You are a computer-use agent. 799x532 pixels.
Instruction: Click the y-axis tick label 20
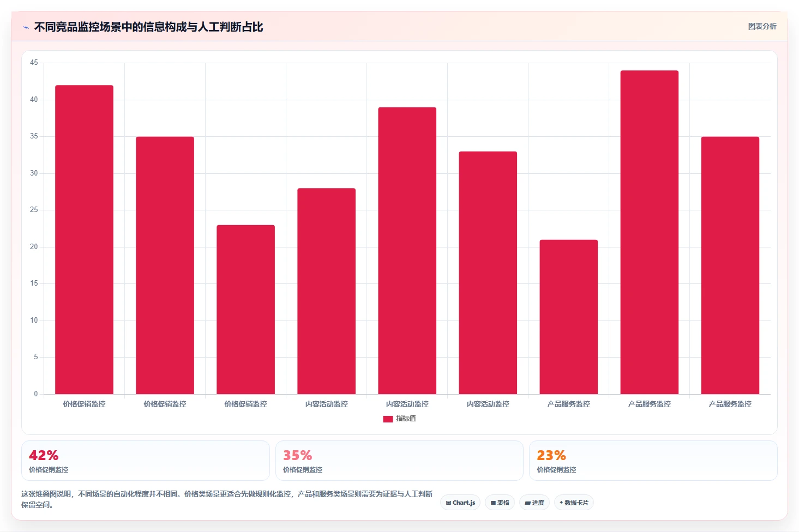(34, 247)
